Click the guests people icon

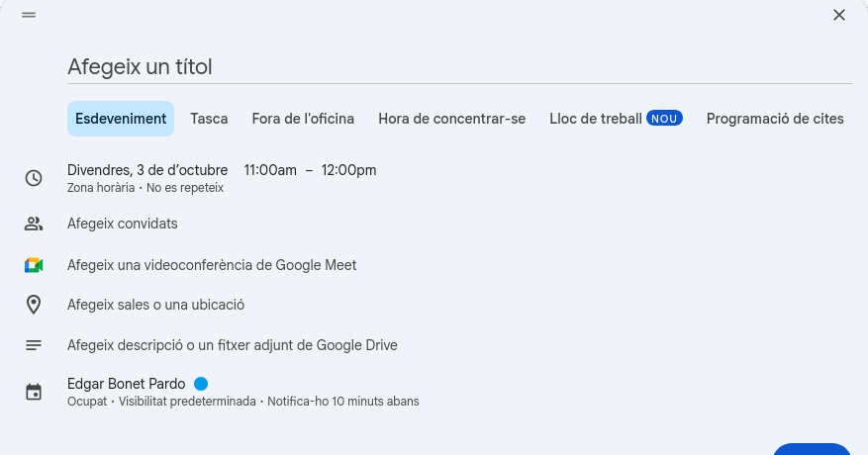pyautogui.click(x=34, y=224)
